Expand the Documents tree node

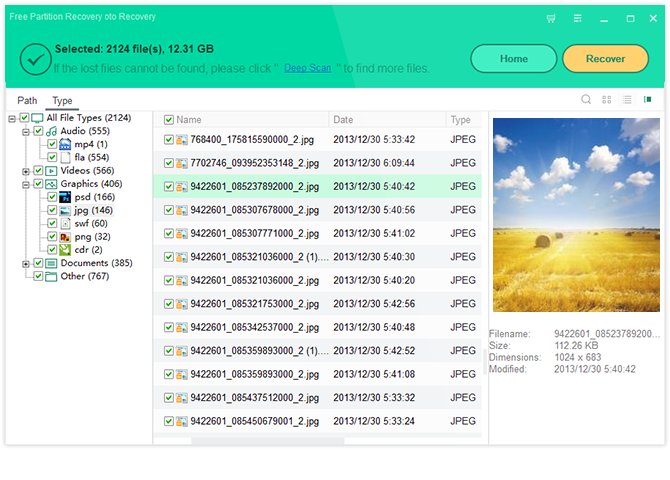click(26, 263)
